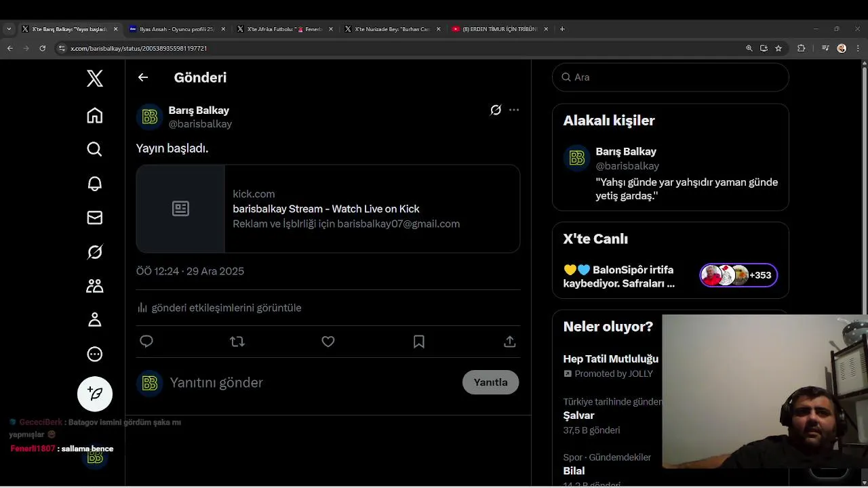
Task: Click the +353 listeners badge
Action: [x=738, y=275]
